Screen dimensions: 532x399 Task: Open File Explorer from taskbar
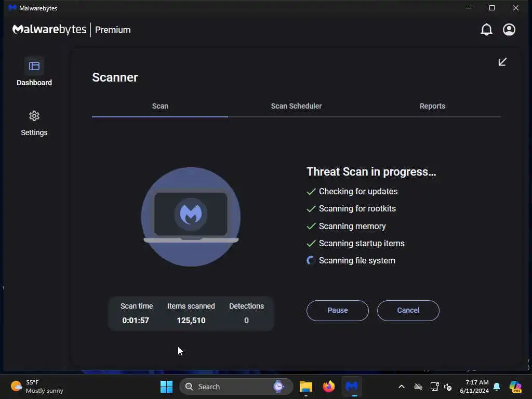tap(305, 387)
